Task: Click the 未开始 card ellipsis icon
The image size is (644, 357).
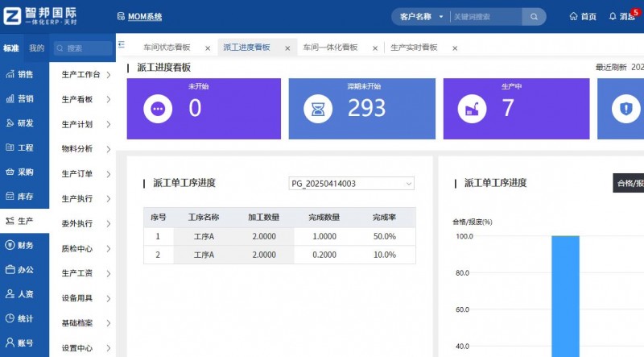Action: (x=158, y=109)
